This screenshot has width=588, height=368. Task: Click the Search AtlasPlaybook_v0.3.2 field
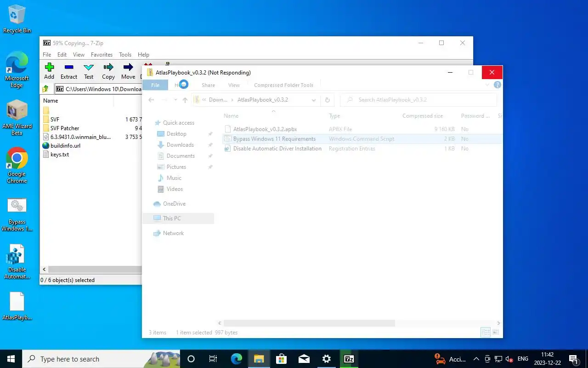coord(418,100)
